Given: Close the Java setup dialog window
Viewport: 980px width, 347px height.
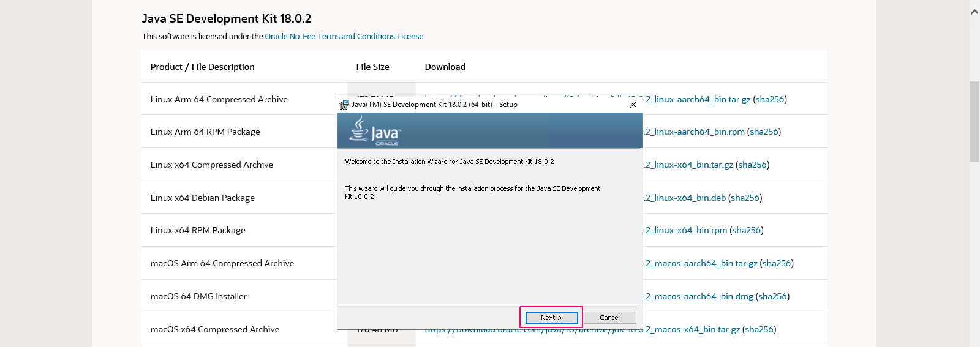Looking at the screenshot, I should (633, 105).
